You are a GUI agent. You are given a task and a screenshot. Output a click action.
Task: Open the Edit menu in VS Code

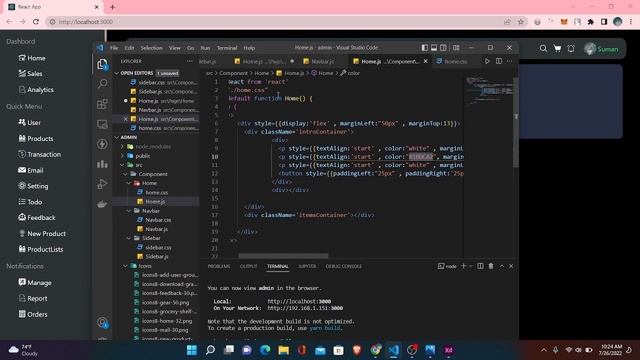pos(129,48)
